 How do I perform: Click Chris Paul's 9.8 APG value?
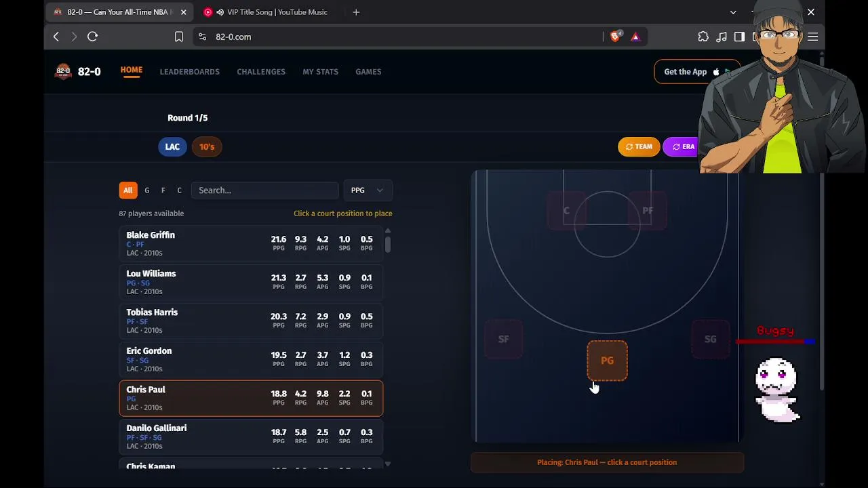[x=322, y=394]
